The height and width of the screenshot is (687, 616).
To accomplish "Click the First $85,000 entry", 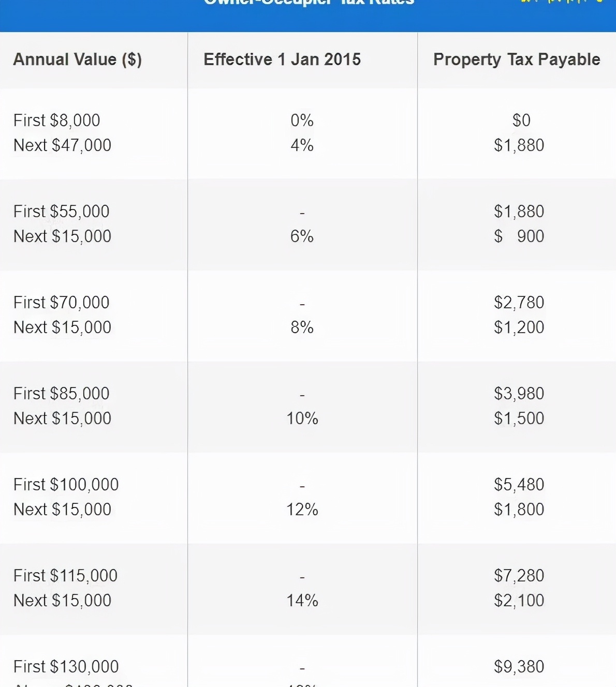I will [x=62, y=394].
